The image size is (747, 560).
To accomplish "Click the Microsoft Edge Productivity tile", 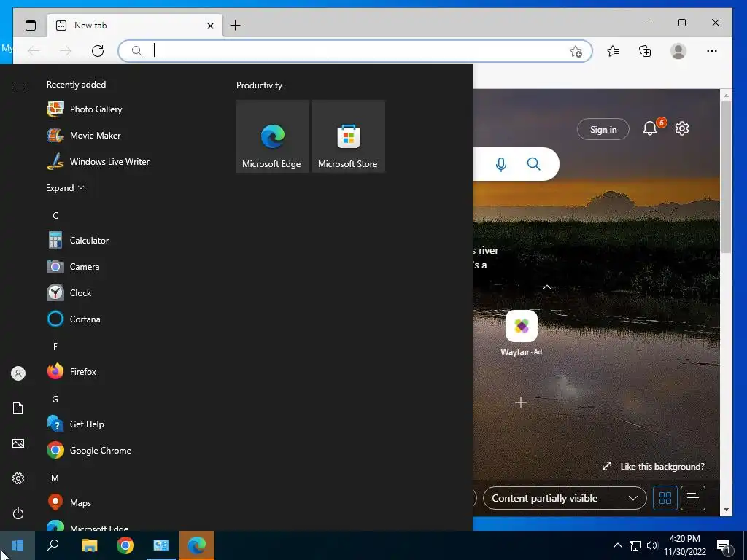I will pyautogui.click(x=273, y=136).
